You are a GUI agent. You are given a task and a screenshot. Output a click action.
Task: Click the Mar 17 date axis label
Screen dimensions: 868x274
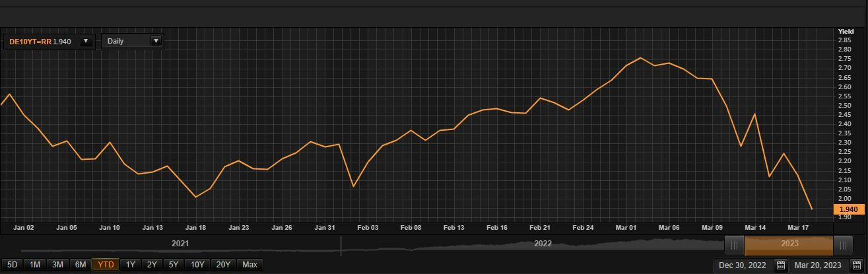(x=798, y=228)
